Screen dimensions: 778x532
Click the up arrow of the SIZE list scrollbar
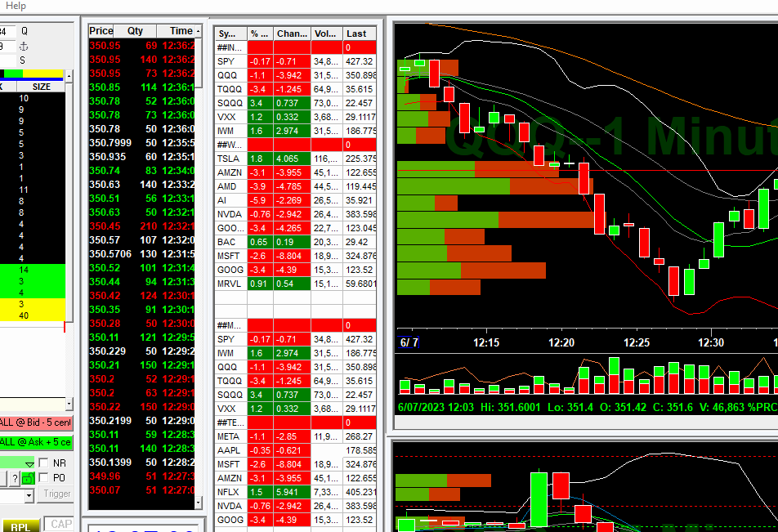pyautogui.click(x=69, y=76)
